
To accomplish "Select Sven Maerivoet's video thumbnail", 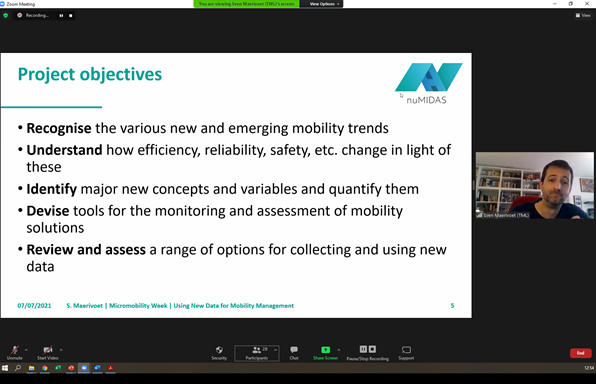I will pos(534,186).
